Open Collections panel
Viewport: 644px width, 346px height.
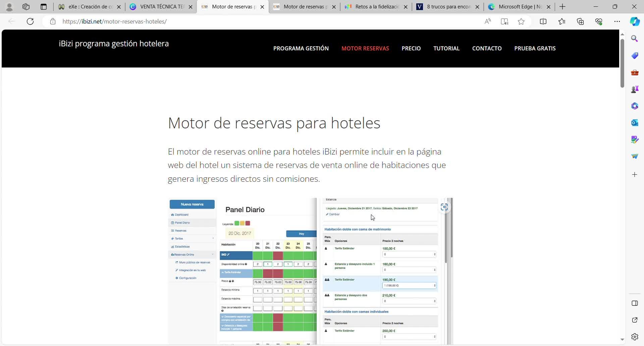pos(580,21)
